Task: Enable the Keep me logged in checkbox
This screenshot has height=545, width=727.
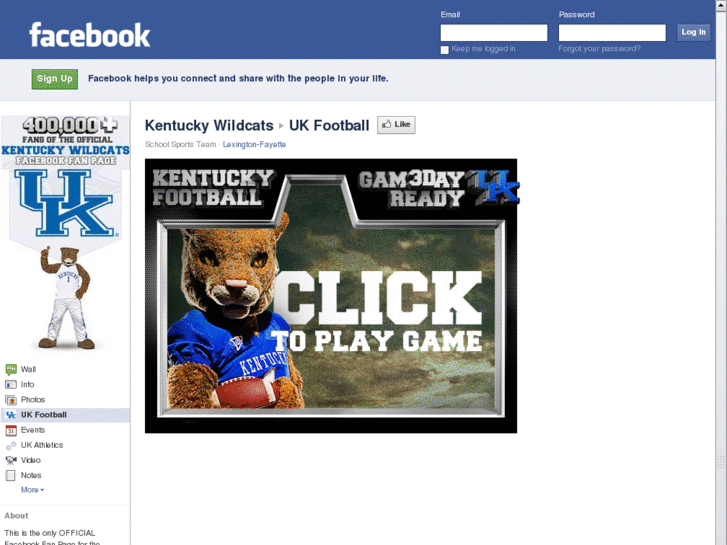Action: coord(444,50)
